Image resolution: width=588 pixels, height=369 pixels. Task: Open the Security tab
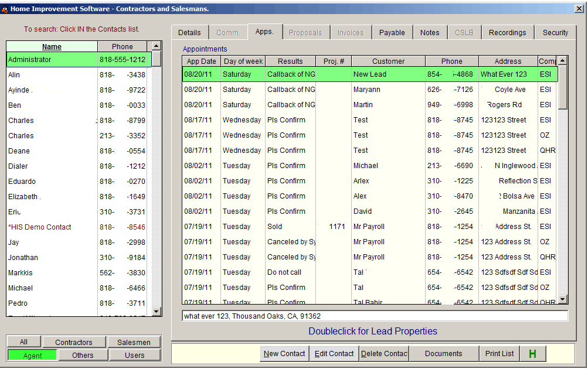click(x=555, y=33)
